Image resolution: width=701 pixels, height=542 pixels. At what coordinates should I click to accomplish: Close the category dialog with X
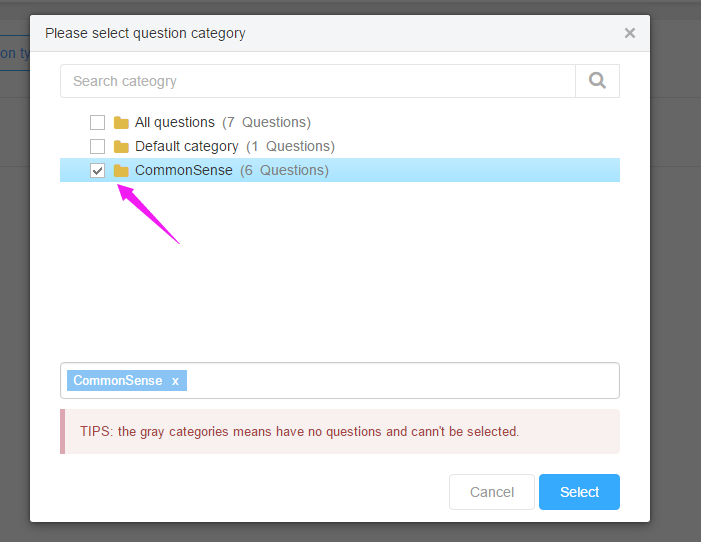pyautogui.click(x=630, y=33)
